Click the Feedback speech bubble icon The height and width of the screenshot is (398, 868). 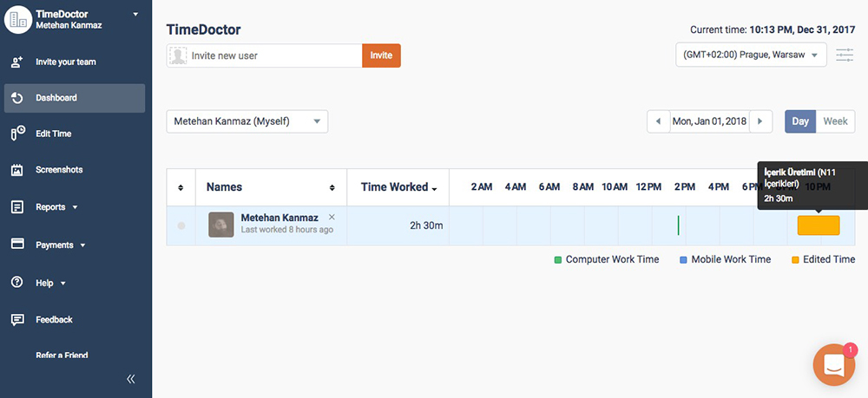(x=17, y=320)
